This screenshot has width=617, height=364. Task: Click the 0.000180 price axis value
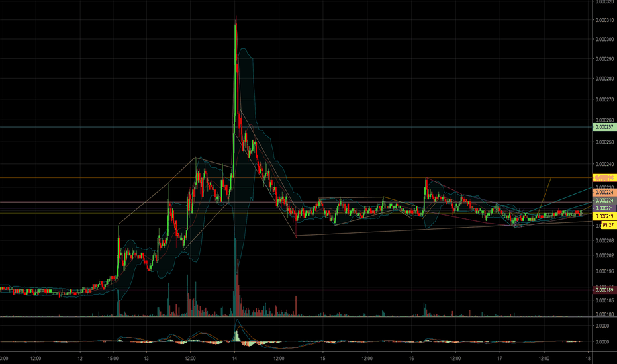coord(604,314)
